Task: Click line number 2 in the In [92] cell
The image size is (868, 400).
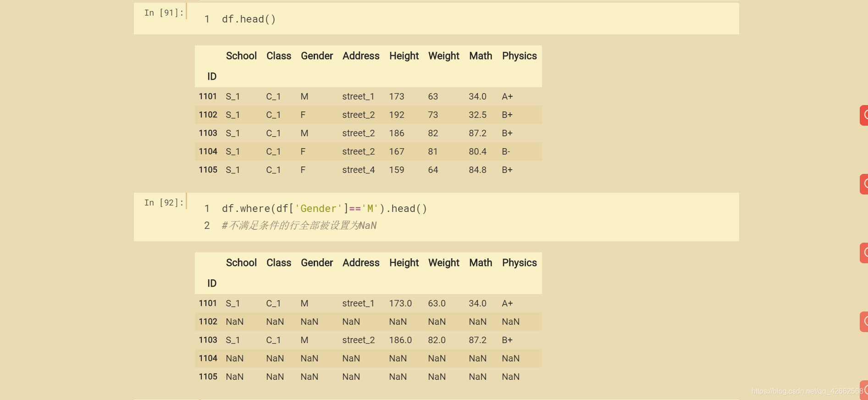Action: [207, 226]
